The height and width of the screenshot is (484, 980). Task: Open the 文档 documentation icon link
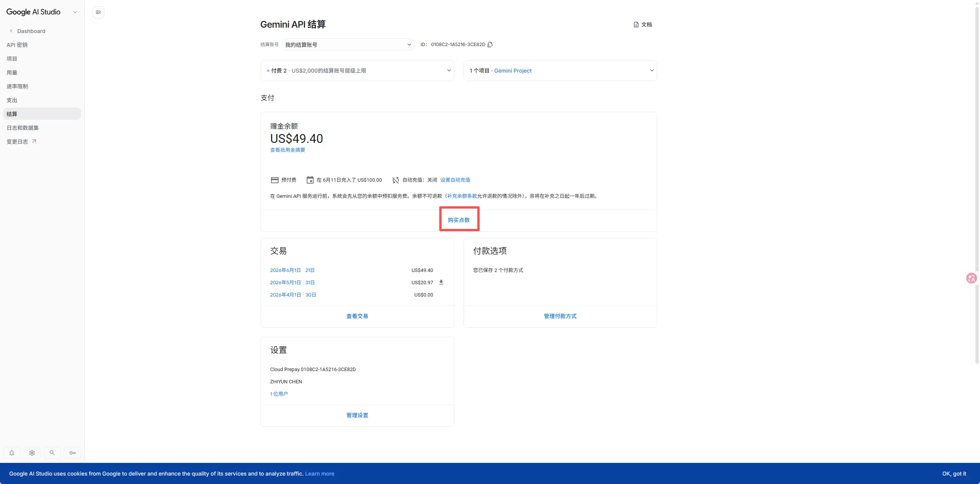point(643,25)
